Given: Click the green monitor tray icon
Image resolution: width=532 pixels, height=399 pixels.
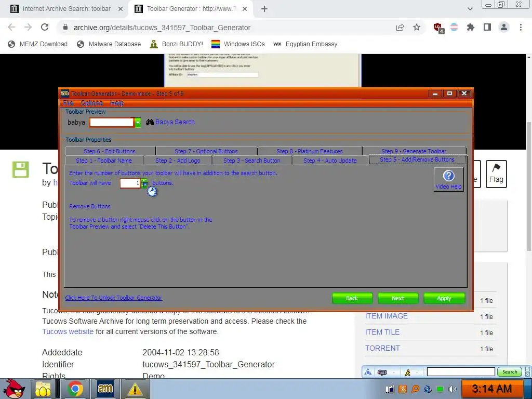Looking at the screenshot, I should [x=440, y=389].
